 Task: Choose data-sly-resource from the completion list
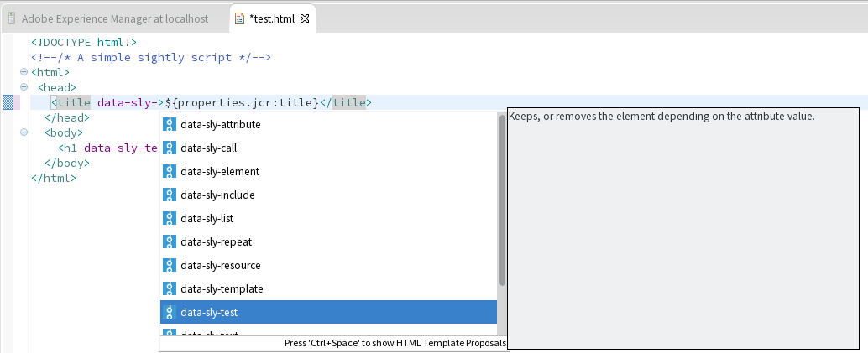pyautogui.click(x=220, y=266)
